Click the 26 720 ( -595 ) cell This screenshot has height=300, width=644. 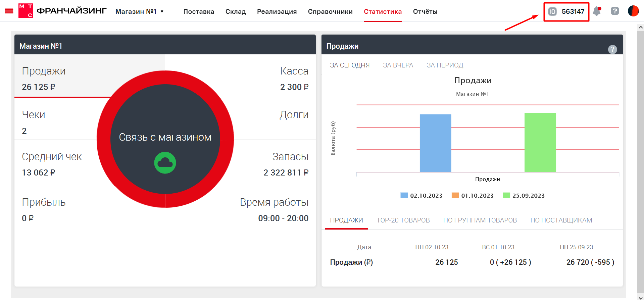click(x=590, y=262)
